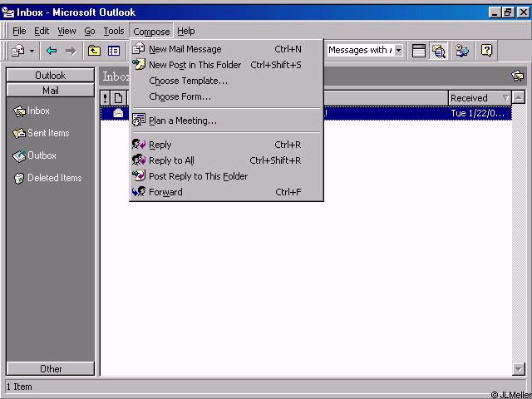Click the Mail group button in sidebar
This screenshot has height=399, width=532.
51,91
